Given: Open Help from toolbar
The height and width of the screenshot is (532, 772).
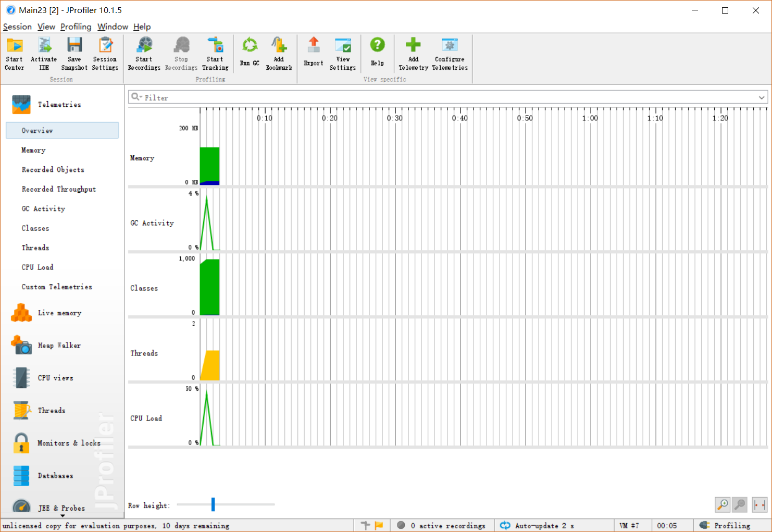Looking at the screenshot, I should pyautogui.click(x=377, y=52).
